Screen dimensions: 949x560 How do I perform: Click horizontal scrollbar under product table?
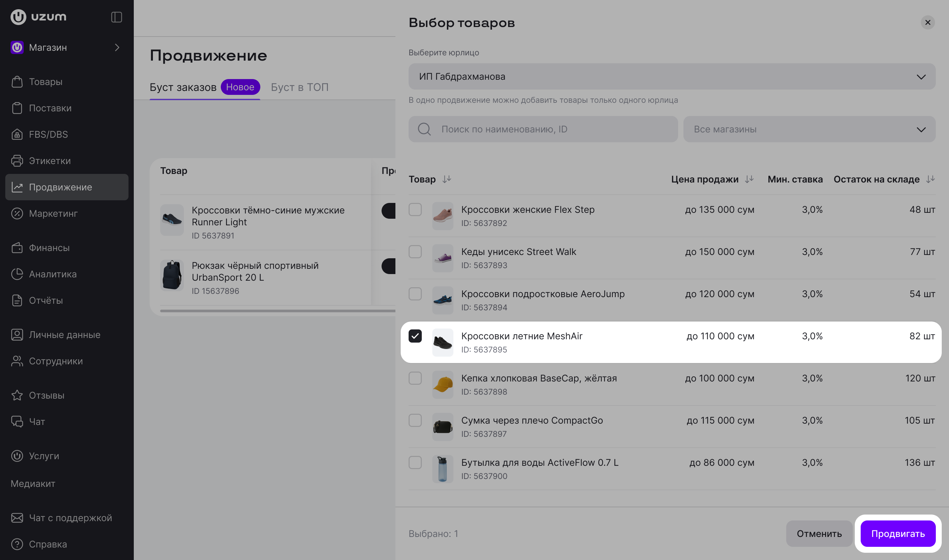(277, 311)
